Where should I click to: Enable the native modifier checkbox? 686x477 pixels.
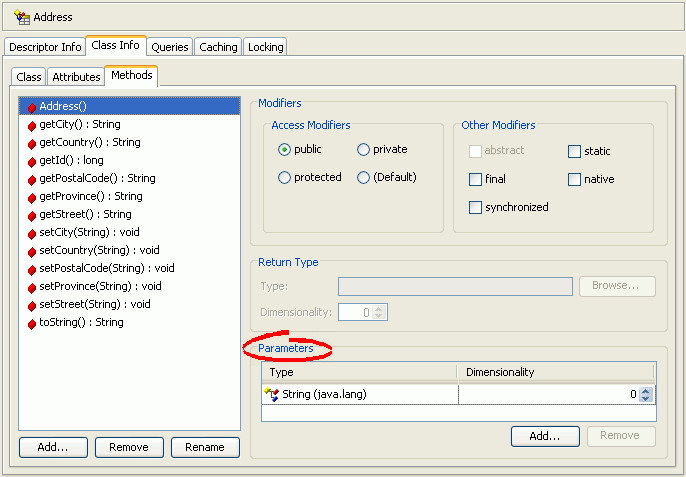point(574,179)
